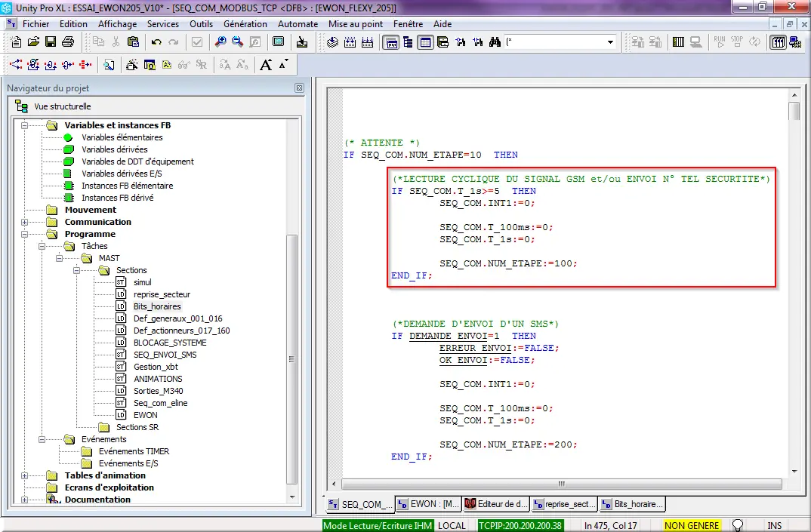Open the Automate menu

(298, 24)
